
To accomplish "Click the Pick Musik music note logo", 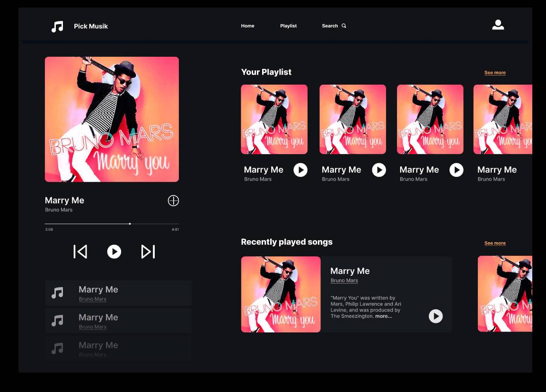I will click(x=57, y=26).
